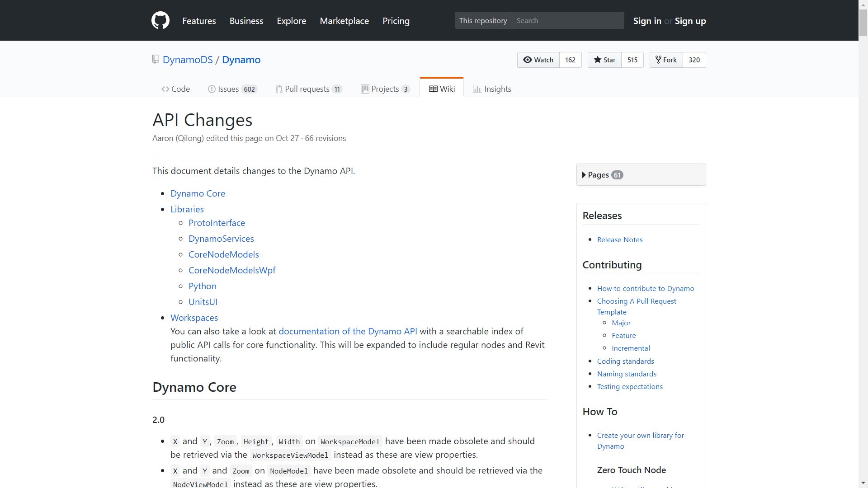Go to Explore in the header
868x488 pixels.
[x=292, y=21]
